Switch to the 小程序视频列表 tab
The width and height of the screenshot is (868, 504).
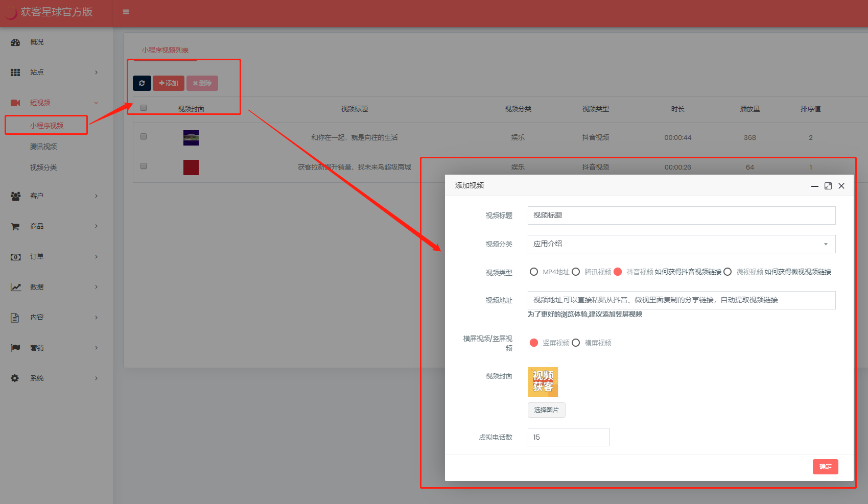point(165,50)
